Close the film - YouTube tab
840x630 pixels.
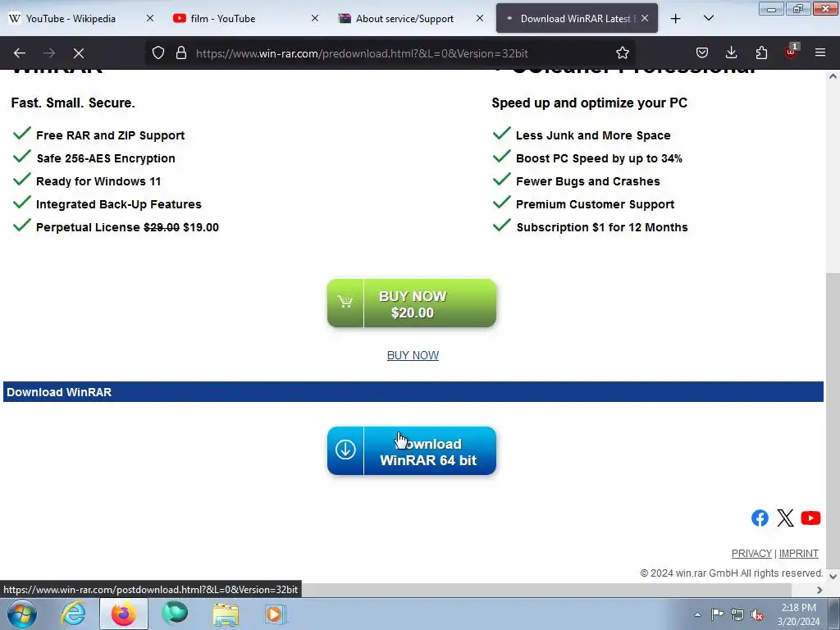pyautogui.click(x=315, y=18)
